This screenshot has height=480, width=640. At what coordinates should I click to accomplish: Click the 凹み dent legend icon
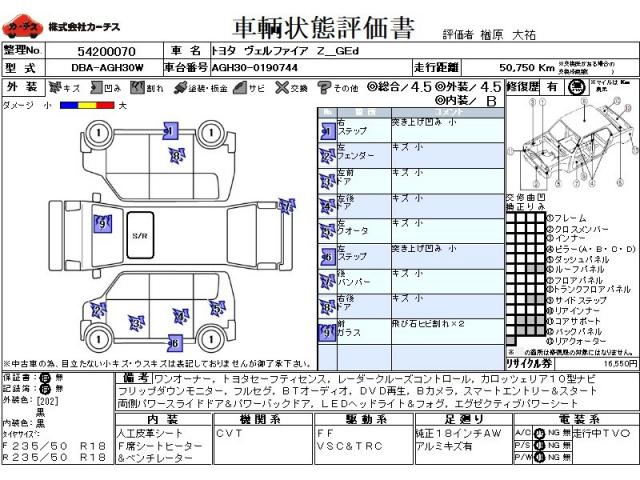(96, 87)
